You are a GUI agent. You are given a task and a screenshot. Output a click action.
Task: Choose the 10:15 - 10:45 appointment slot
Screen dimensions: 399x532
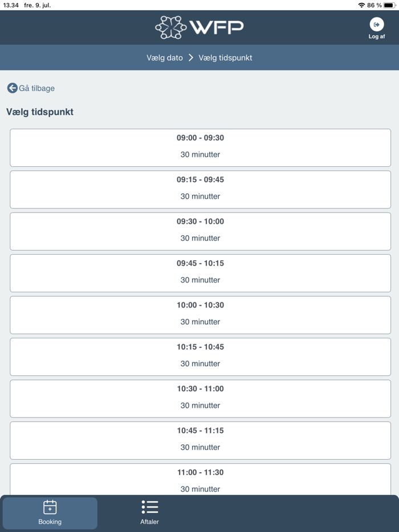(x=199, y=356)
